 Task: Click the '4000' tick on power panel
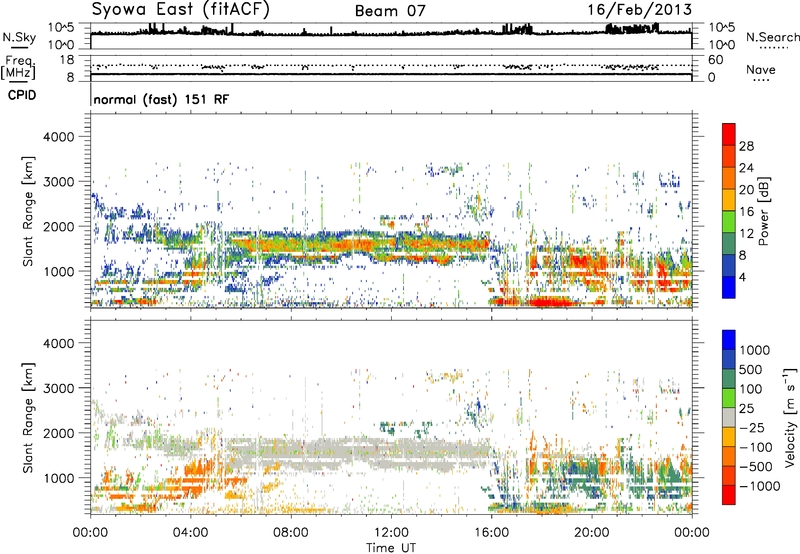pyautogui.click(x=58, y=137)
